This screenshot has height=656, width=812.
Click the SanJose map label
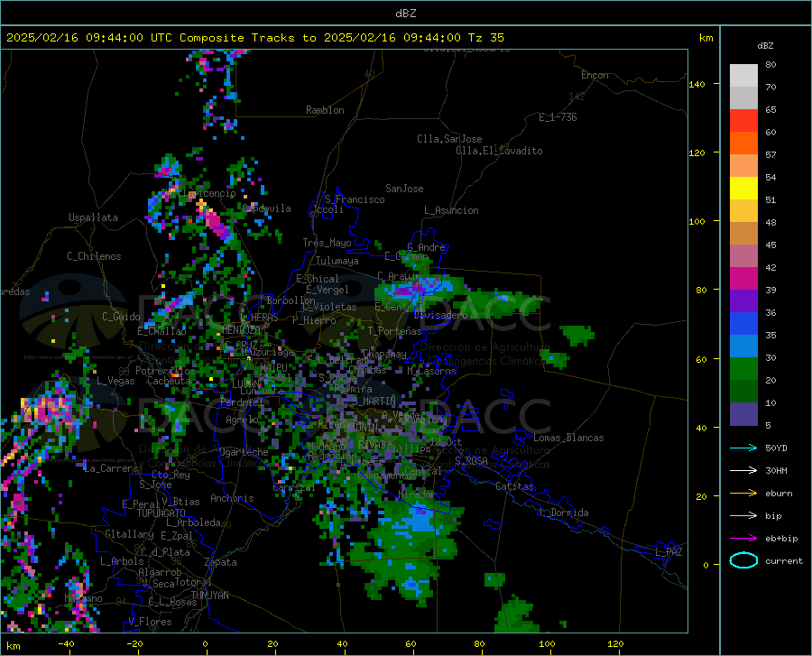pos(404,189)
